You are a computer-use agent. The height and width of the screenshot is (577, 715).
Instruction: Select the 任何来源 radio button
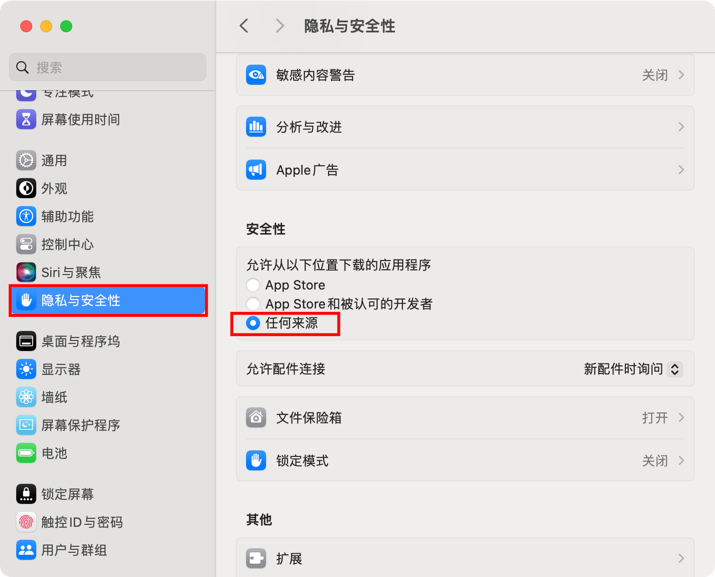(x=253, y=323)
